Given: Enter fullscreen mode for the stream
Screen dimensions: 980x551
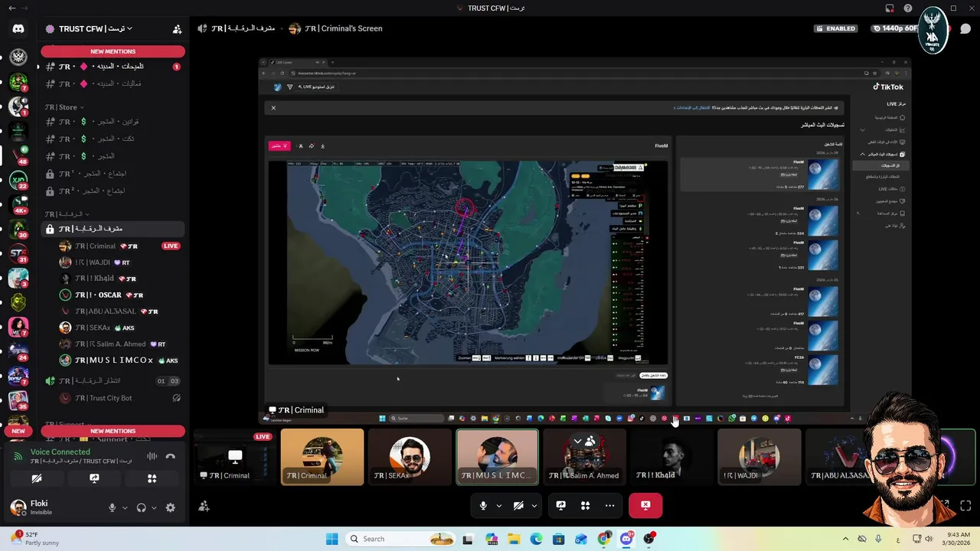Looking at the screenshot, I should [965, 506].
